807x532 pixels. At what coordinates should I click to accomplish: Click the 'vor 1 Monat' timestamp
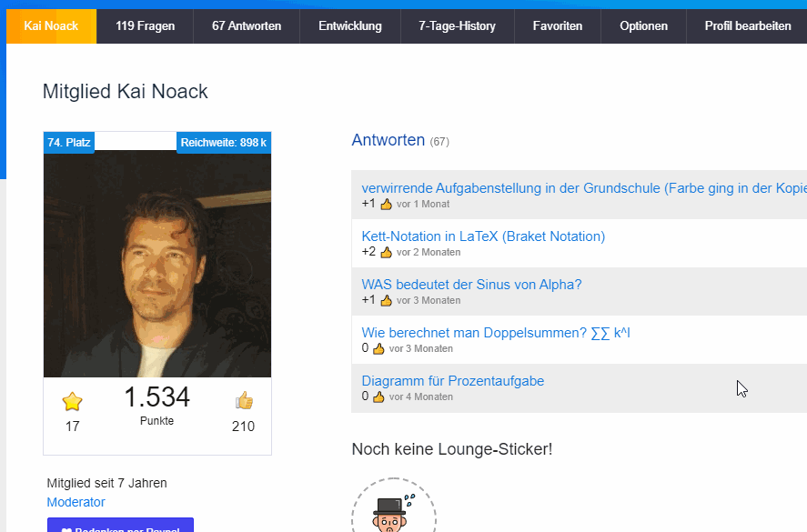(x=423, y=205)
